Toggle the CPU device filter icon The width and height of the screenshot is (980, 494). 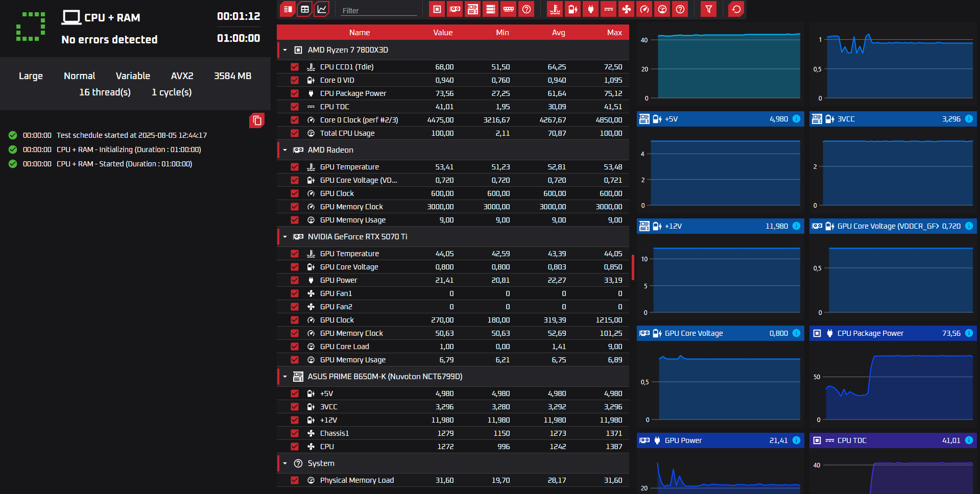point(437,9)
